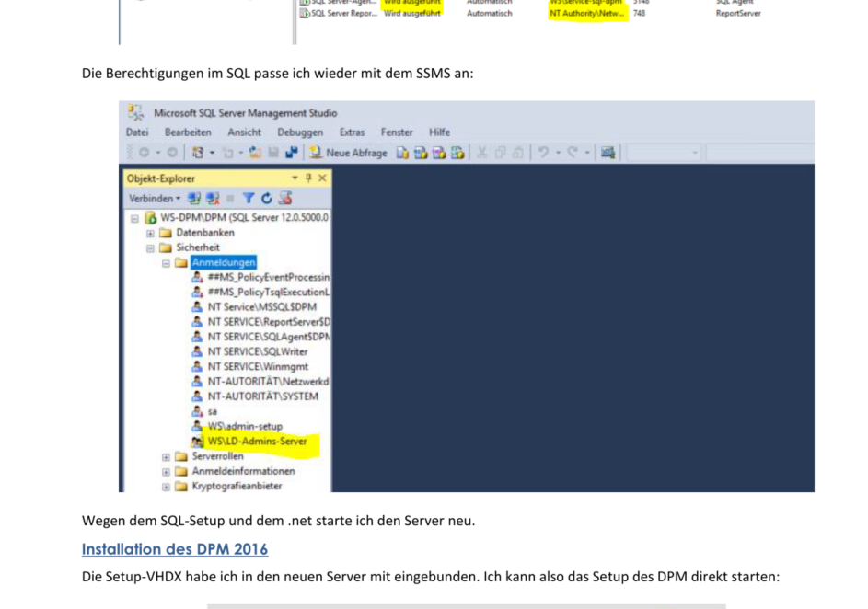This screenshot has height=609, width=868.
Task: Click the Cut scissors icon
Action: point(481,153)
